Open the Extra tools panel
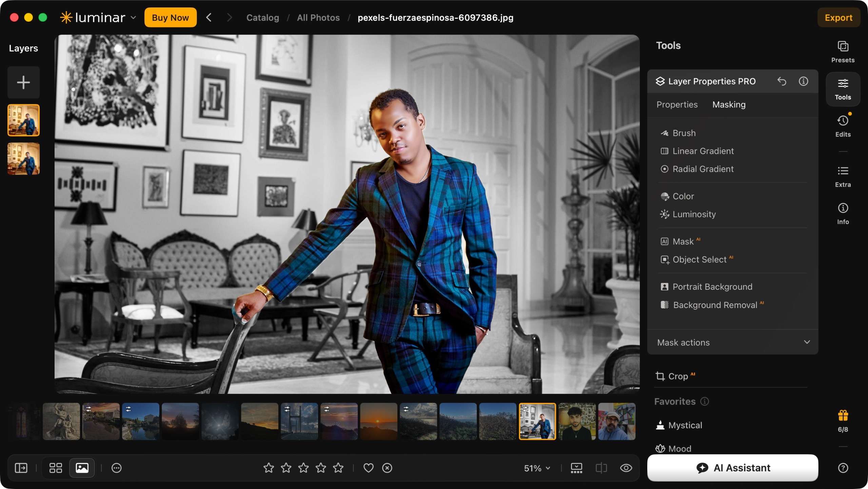Image resolution: width=868 pixels, height=489 pixels. point(843,177)
